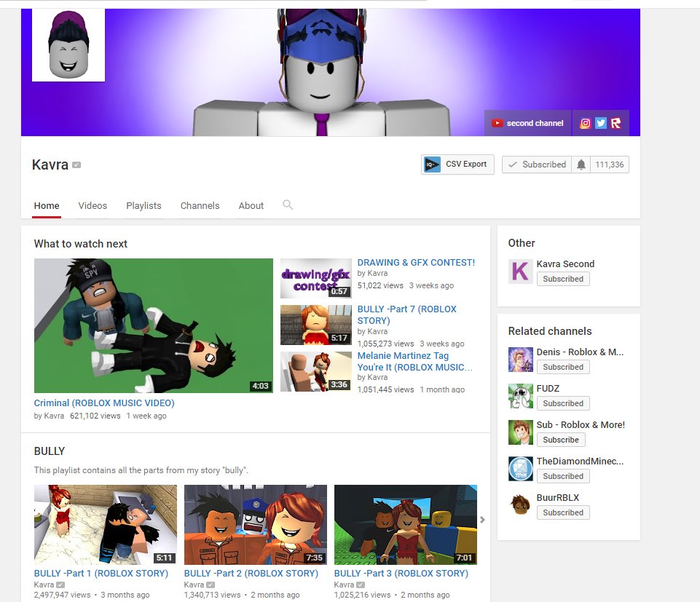Click the Kavra channel avatar image
Viewport: 700px width, 602px height.
(x=68, y=45)
